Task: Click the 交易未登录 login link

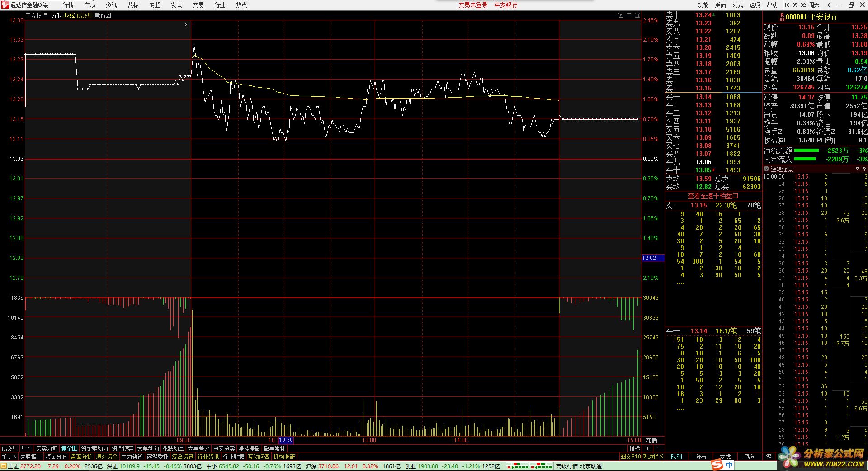Action: [473, 5]
